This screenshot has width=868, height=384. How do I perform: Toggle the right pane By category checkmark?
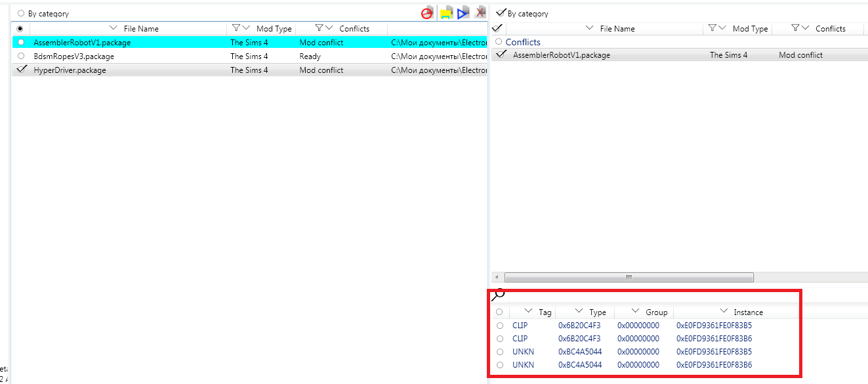[x=501, y=12]
